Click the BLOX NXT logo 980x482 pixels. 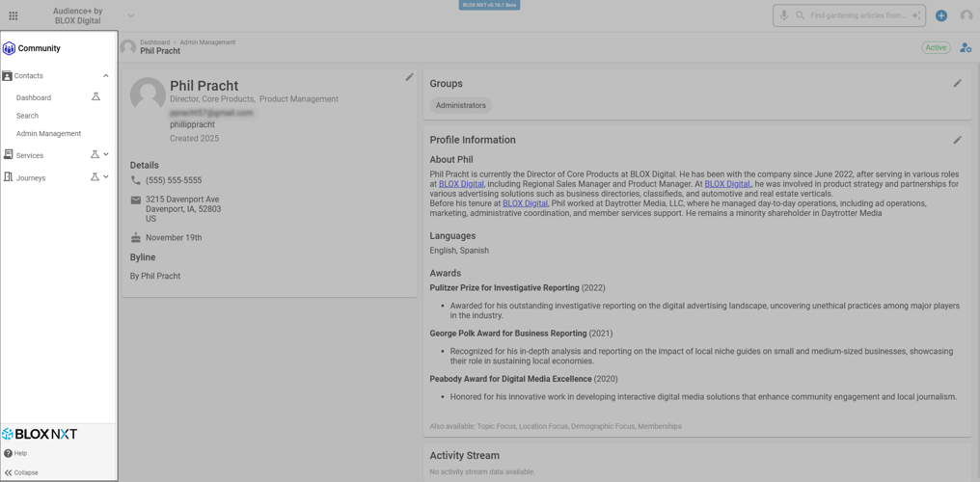coord(40,434)
